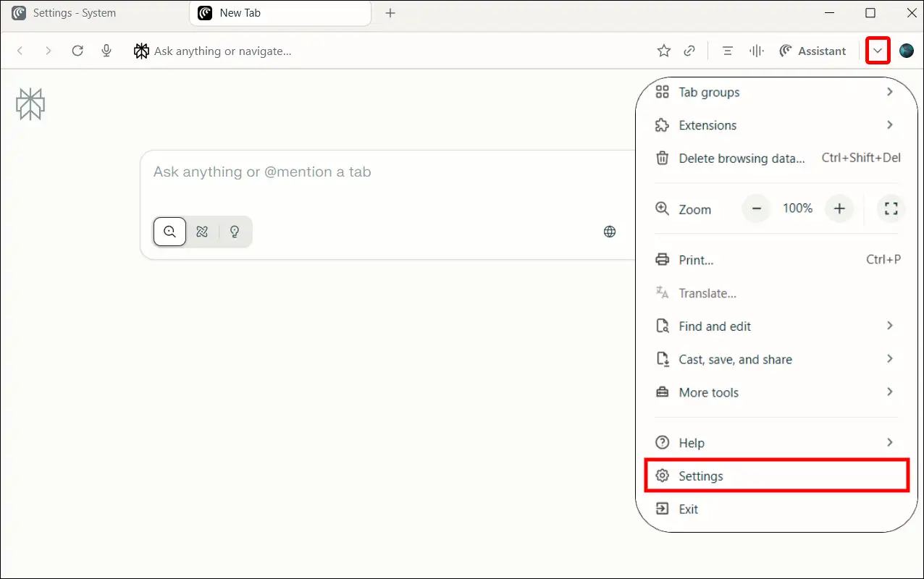This screenshot has width=924, height=579.
Task: Expand the Tab groups submenu
Action: point(776,93)
